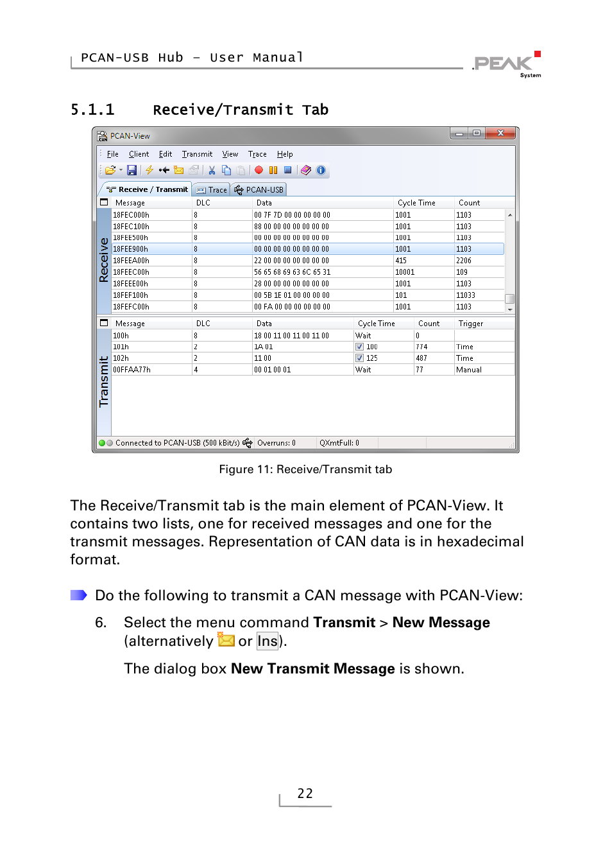This screenshot has width=612, height=868.
Task: Click the PCAN-View title bar app icon
Action: click(102, 136)
